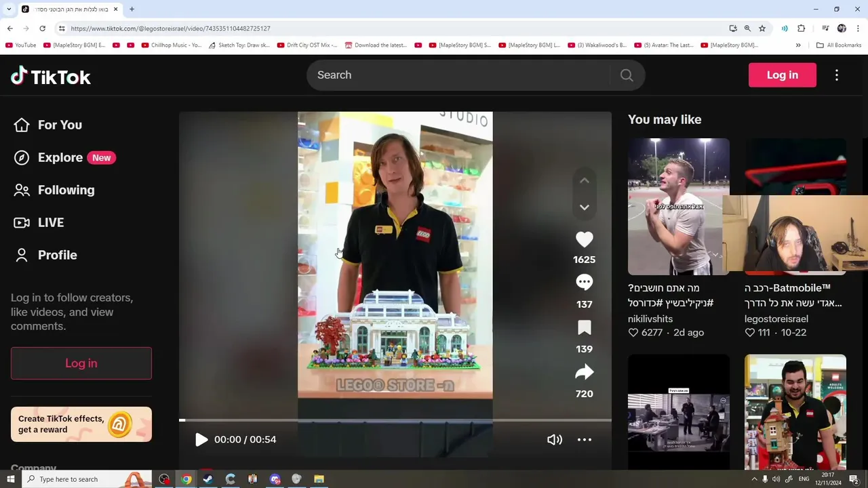This screenshot has height=488, width=868.
Task: Click the video progress bar
Action: point(395,420)
